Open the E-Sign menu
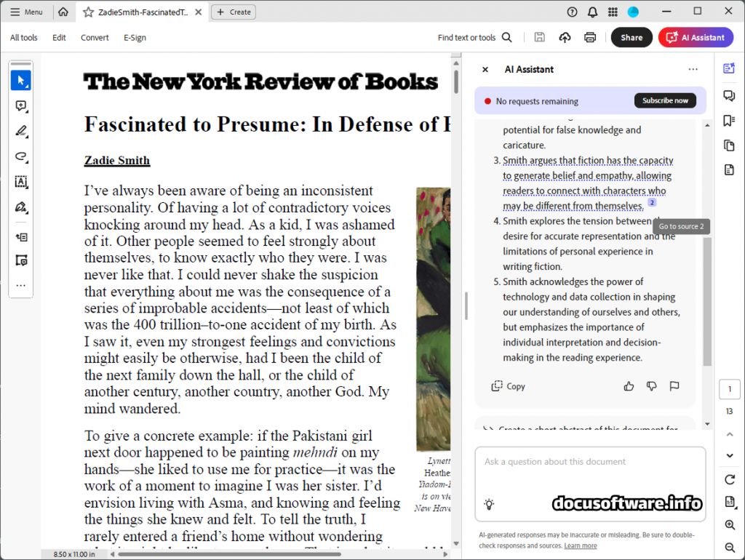This screenshot has height=560, width=745. pyautogui.click(x=135, y=38)
